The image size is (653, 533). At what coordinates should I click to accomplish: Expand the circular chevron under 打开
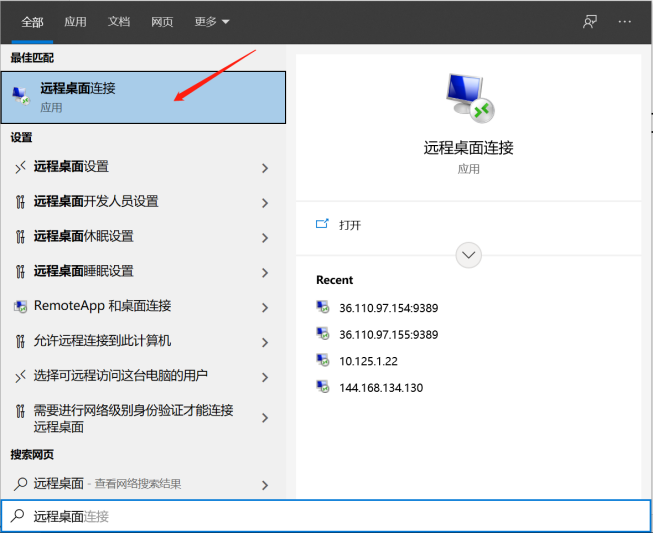pos(468,255)
